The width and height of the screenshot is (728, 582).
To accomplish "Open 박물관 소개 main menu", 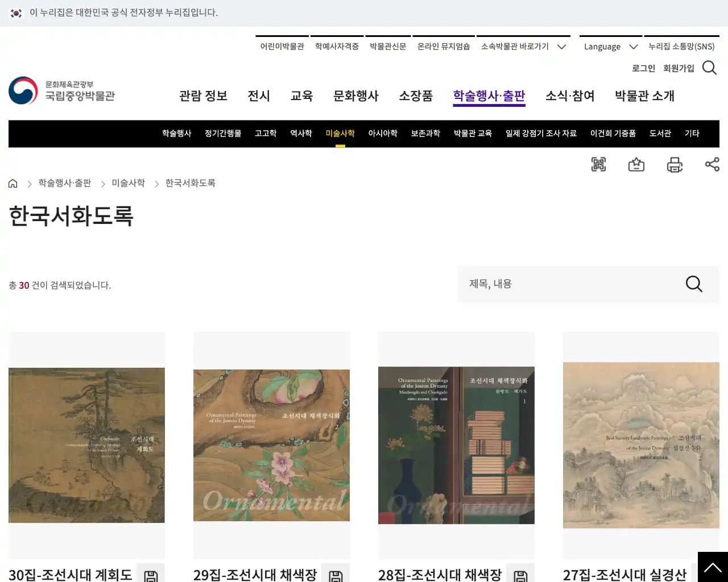I will point(644,96).
